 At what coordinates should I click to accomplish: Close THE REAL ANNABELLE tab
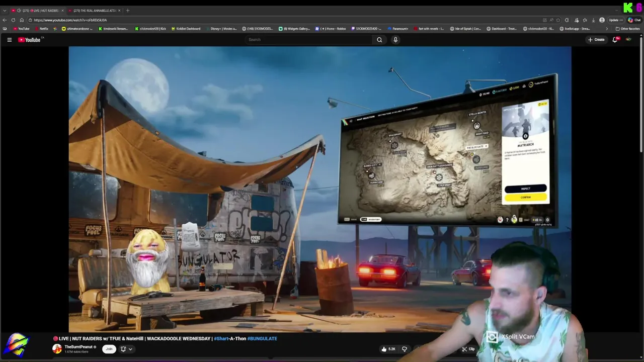pos(119,11)
